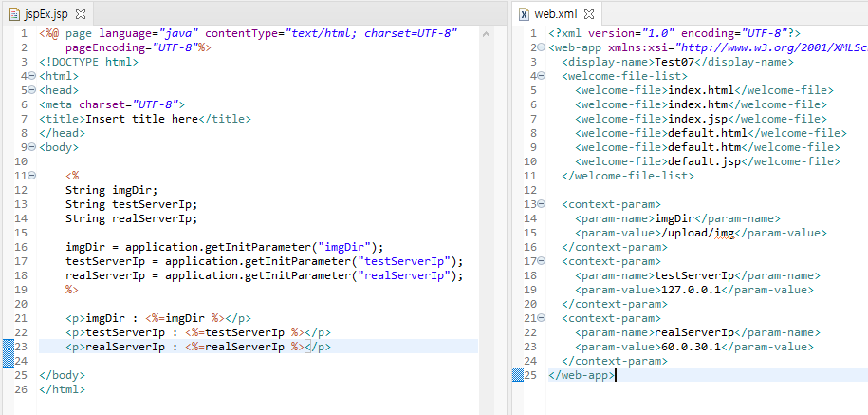The width and height of the screenshot is (868, 415).
Task: Click 'String realServerIp;' declaration
Action: point(131,218)
